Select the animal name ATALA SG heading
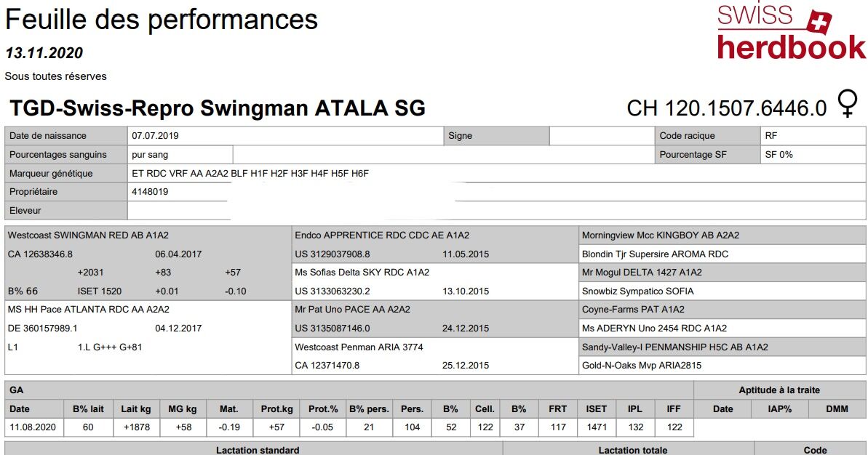Screen dimensions: 868x455 coord(218,108)
